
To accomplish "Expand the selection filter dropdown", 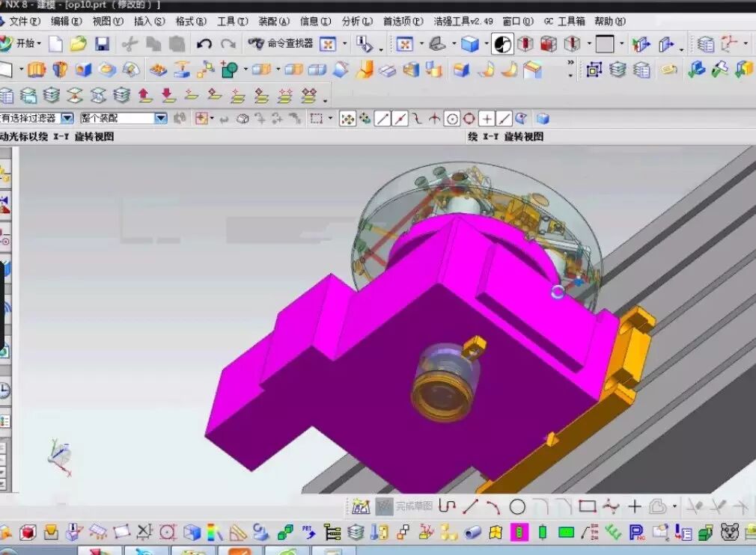I will pyautogui.click(x=67, y=118).
